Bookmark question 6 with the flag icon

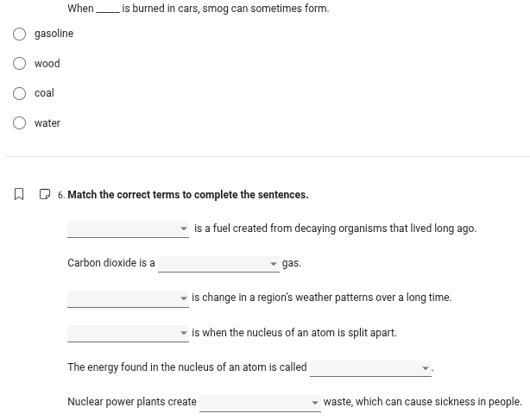pyautogui.click(x=19, y=195)
